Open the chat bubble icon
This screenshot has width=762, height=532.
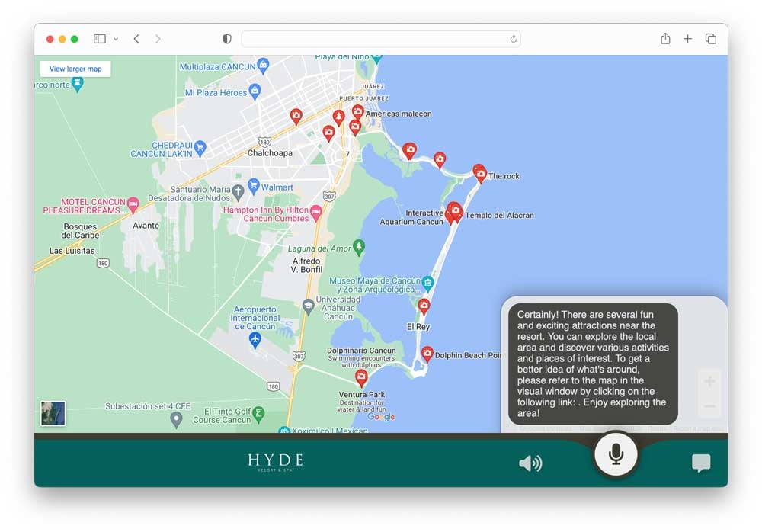point(700,463)
